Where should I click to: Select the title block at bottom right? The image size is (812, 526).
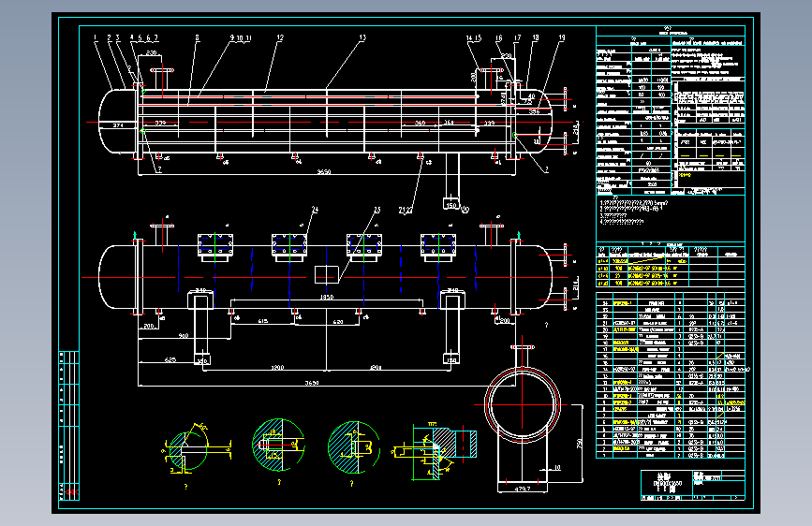[x=693, y=485]
